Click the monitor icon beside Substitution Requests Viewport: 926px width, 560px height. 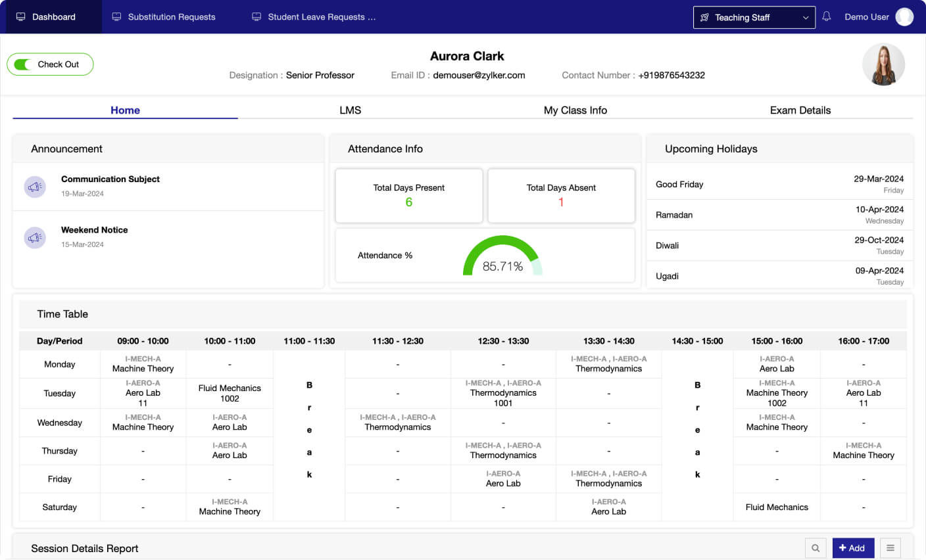tap(116, 17)
